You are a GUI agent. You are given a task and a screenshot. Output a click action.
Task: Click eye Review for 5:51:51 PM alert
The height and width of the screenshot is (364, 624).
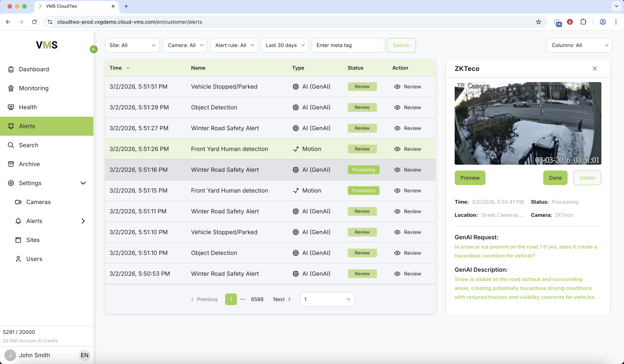[x=407, y=87]
